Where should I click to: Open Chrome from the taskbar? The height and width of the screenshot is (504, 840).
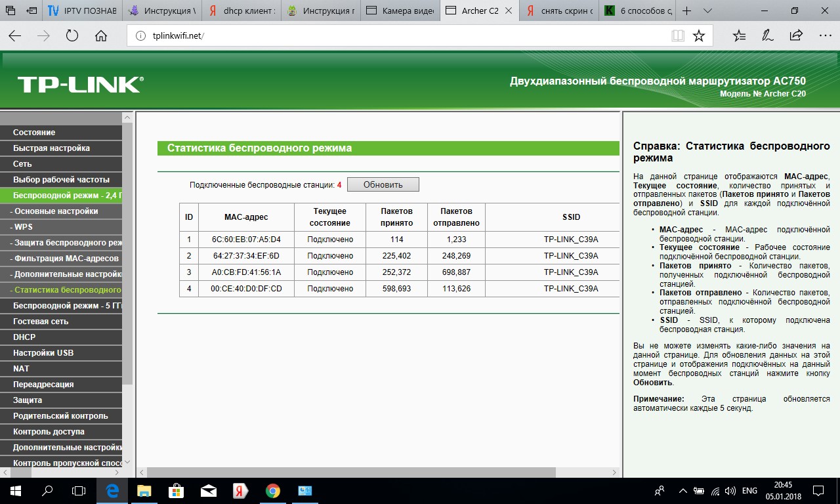pos(273,491)
